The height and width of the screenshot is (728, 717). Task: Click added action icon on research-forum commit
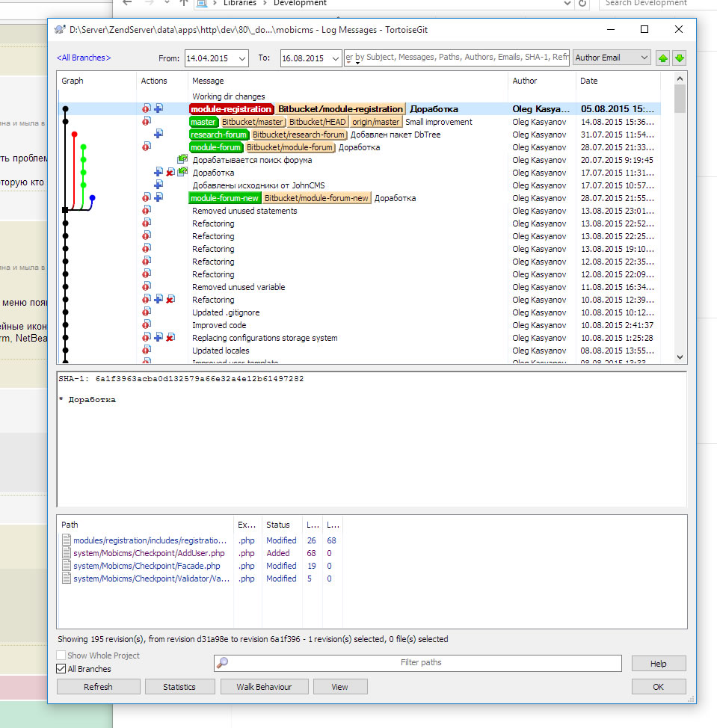click(x=159, y=135)
